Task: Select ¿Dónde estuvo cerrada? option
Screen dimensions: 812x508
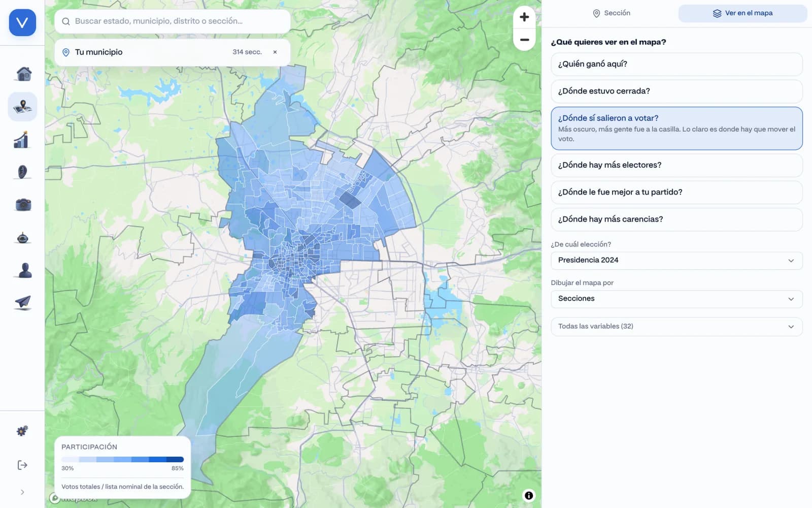Action: (676, 91)
